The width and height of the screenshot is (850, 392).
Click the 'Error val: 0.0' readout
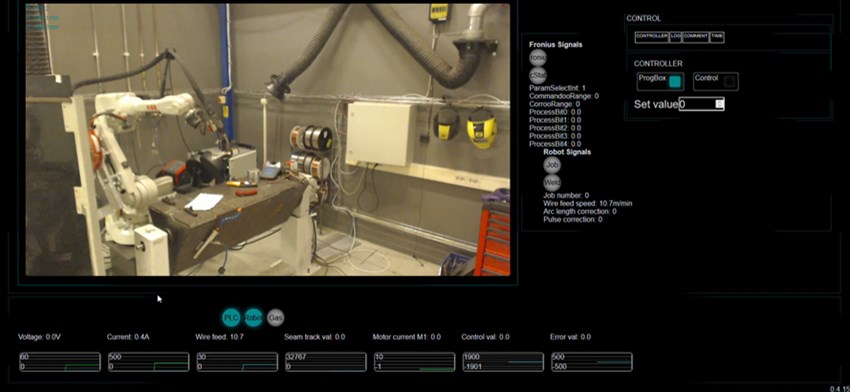pyautogui.click(x=570, y=337)
